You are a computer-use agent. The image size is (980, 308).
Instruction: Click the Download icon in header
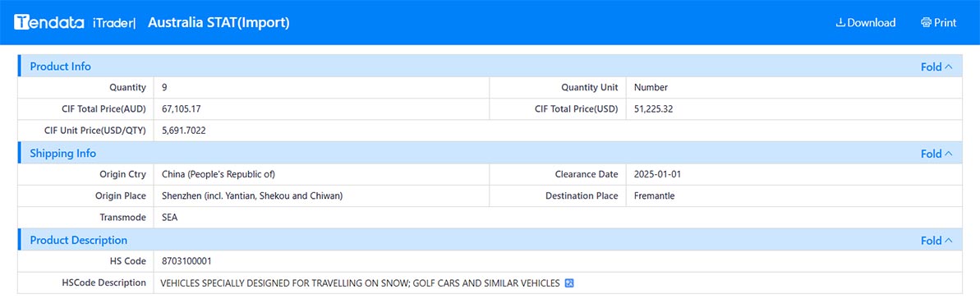(x=840, y=22)
